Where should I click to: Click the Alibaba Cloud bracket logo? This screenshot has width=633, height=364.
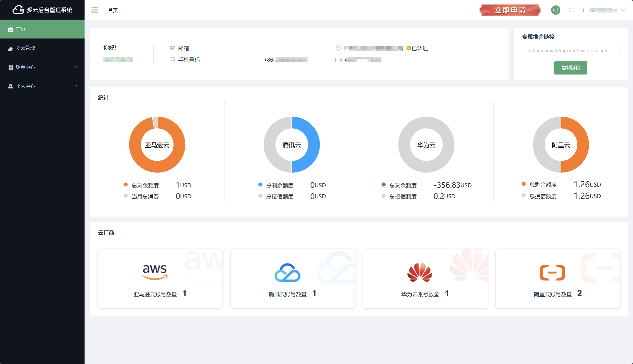(552, 273)
